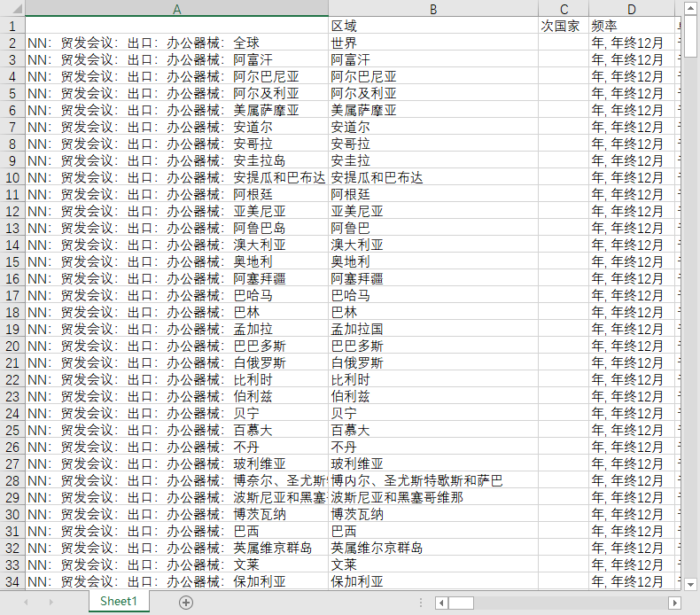Select column B cell '阿鲁巴'
Viewport: 700px width, 615px height.
433,229
